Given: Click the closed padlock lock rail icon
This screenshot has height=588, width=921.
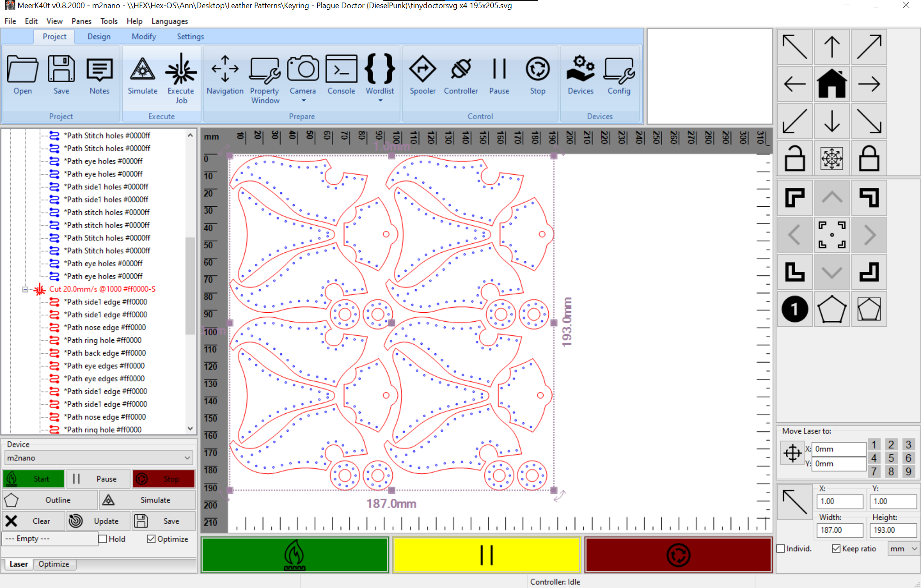Looking at the screenshot, I should pyautogui.click(x=869, y=158).
